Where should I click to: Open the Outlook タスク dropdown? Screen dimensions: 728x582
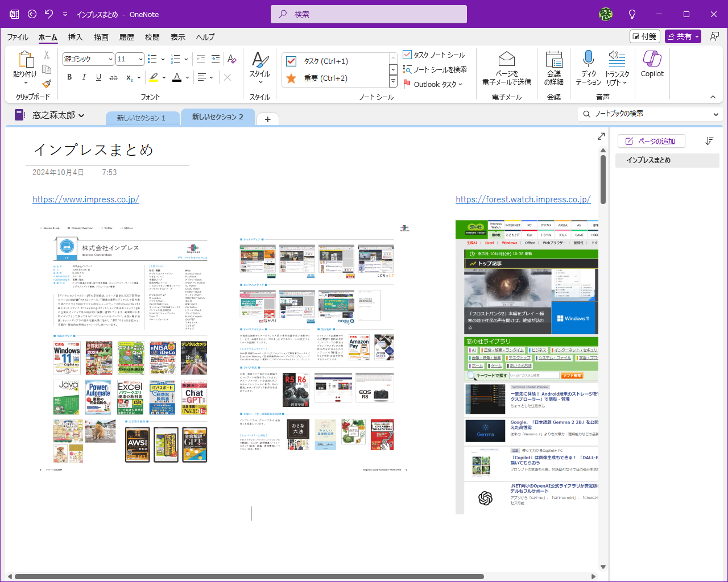pos(433,84)
